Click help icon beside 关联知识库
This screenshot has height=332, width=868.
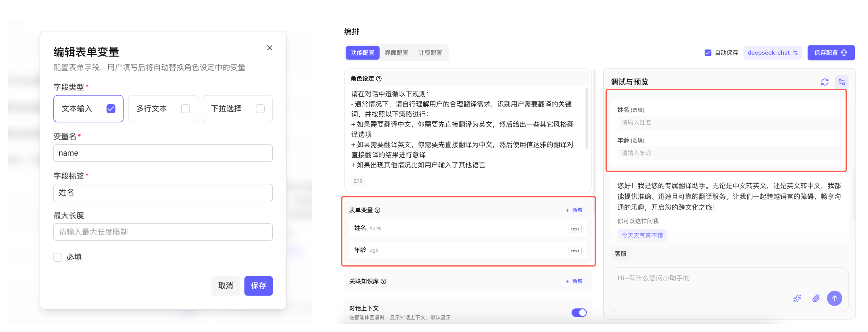(x=383, y=281)
